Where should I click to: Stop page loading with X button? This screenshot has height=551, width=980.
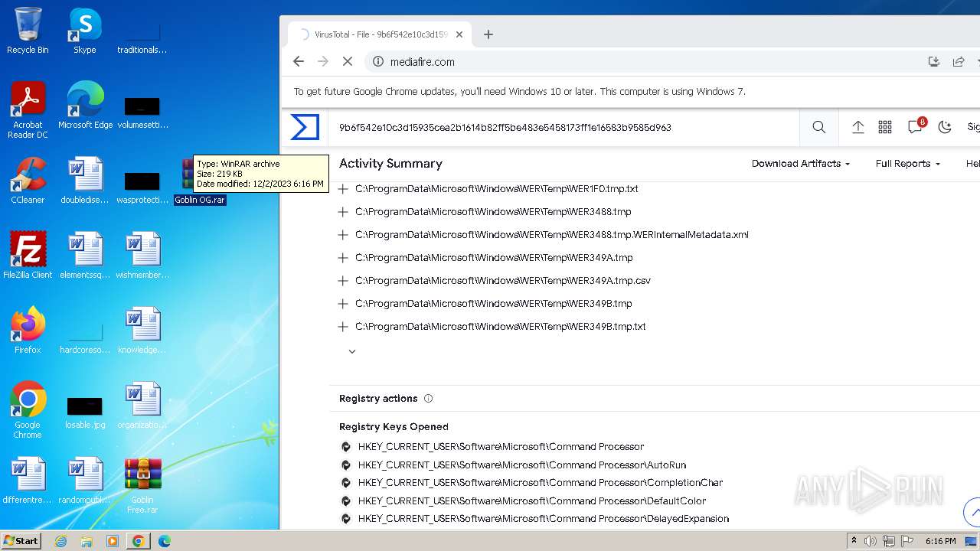pyautogui.click(x=347, y=61)
